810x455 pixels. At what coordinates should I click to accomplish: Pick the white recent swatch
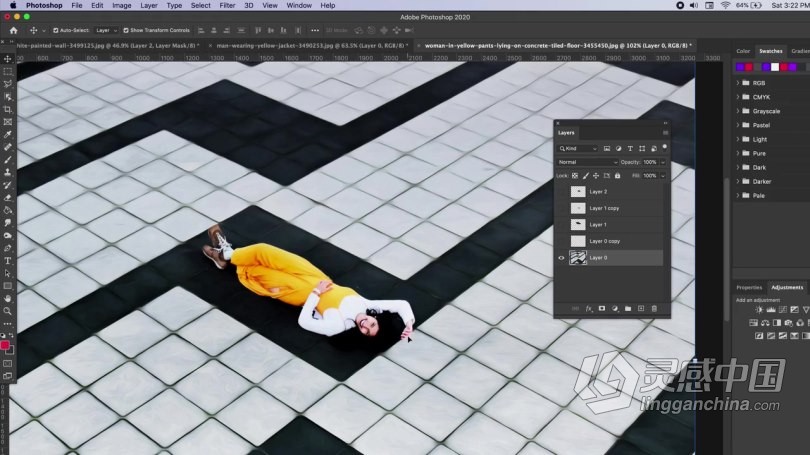(775, 67)
